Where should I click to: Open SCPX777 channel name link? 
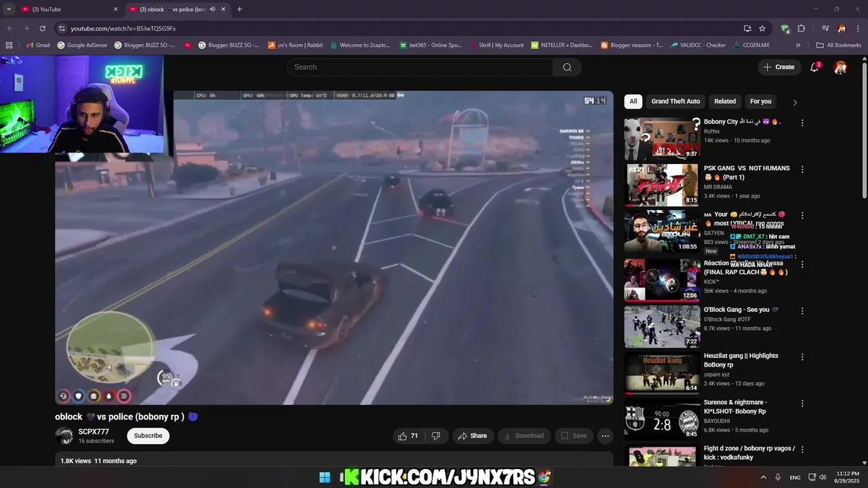[94, 432]
